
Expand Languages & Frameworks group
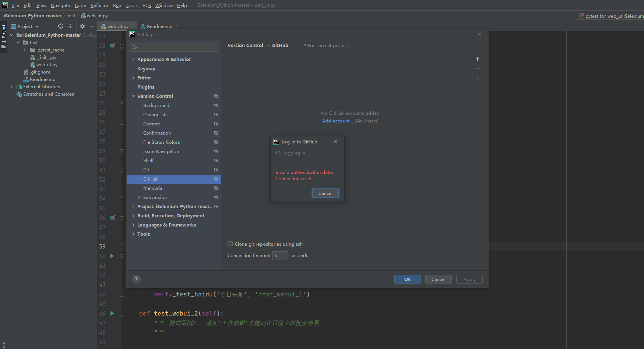[x=133, y=225]
